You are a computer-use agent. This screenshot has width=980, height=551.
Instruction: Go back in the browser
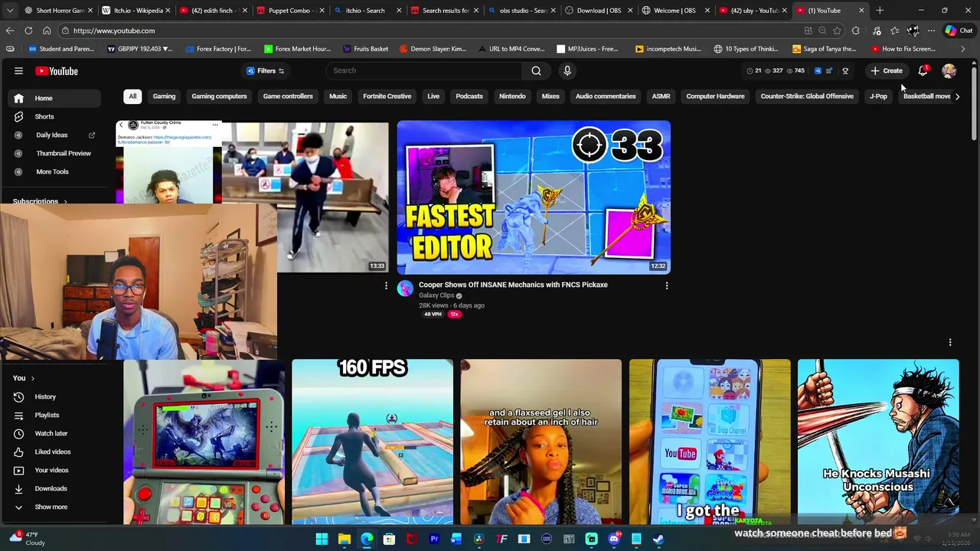(10, 31)
